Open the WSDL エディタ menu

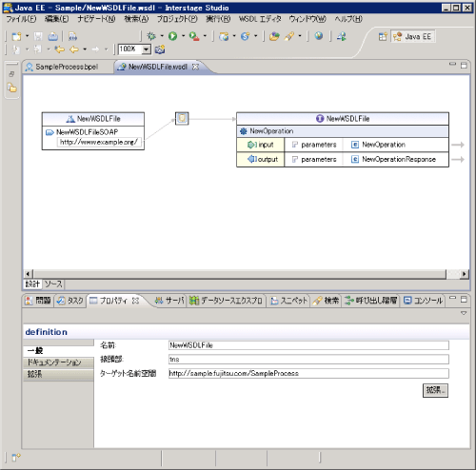(260, 19)
